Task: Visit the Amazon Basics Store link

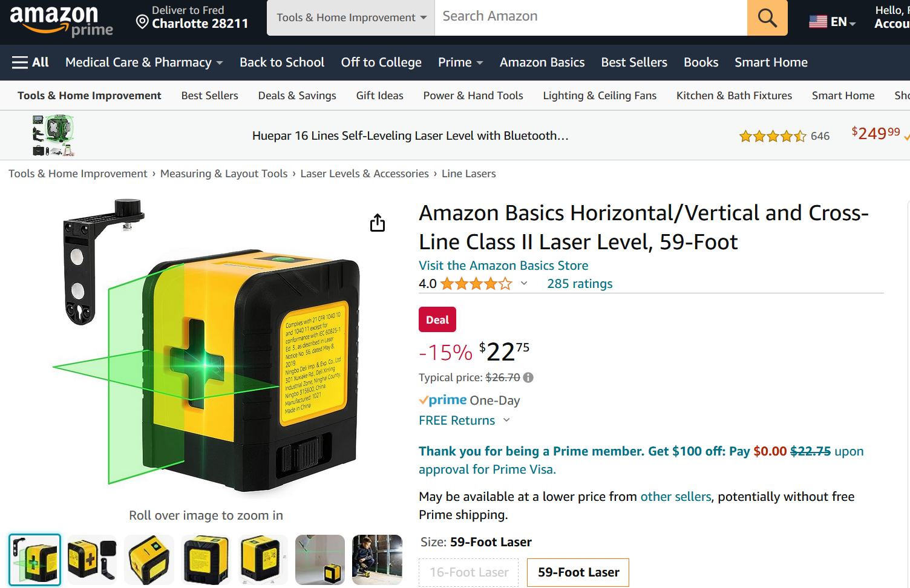Action: click(x=503, y=266)
